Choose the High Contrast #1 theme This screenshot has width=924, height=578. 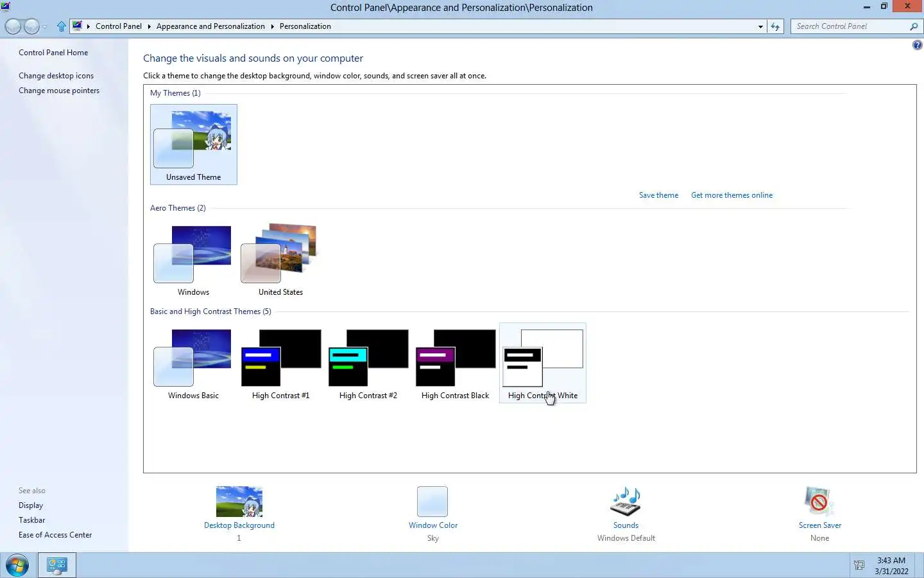pyautogui.click(x=280, y=363)
